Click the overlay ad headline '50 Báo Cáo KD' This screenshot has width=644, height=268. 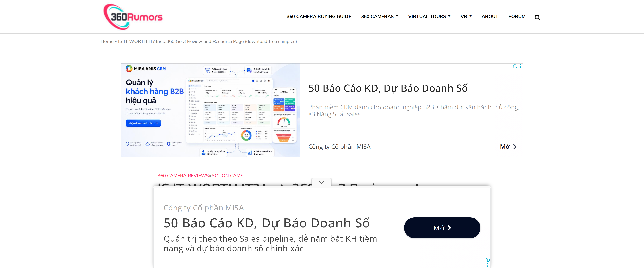click(266, 223)
